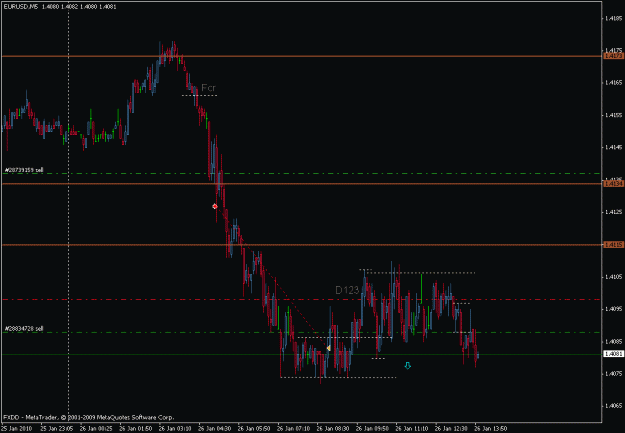Click the 1.4105 price scale label
Screen dimensions: 625x433
coord(614,276)
